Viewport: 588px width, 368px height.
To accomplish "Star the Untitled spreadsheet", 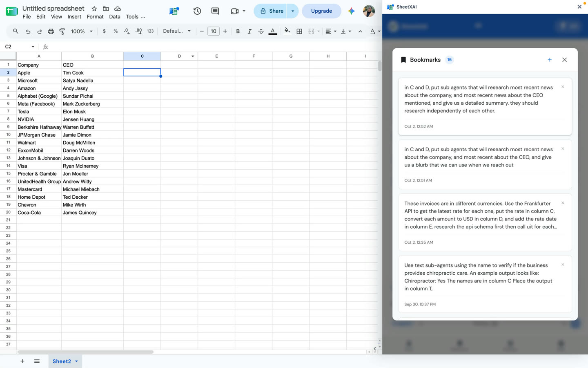I will coord(94,9).
